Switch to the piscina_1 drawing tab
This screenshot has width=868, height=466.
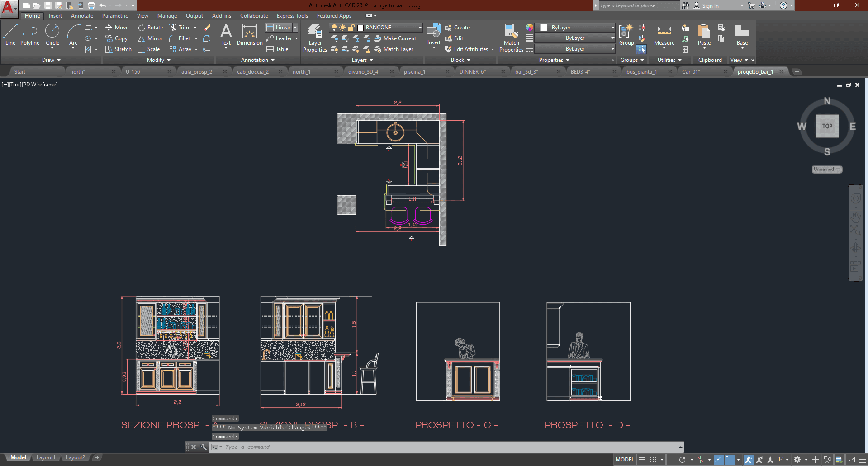pos(414,72)
